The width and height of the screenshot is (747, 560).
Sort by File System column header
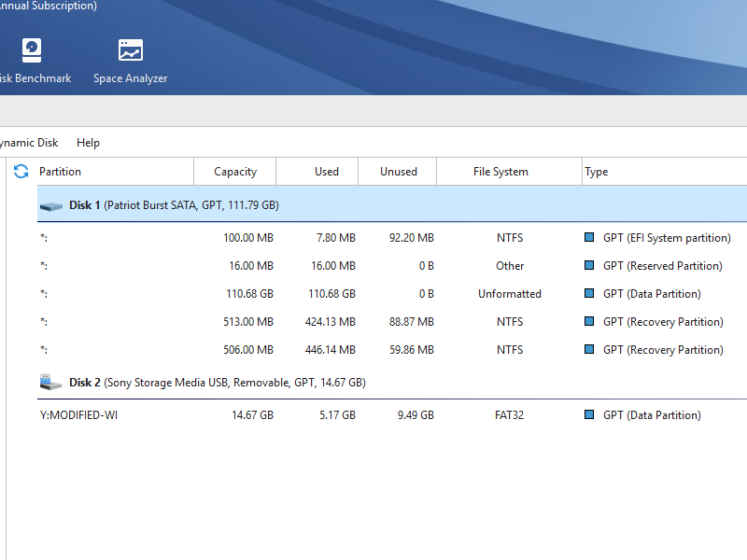click(500, 172)
